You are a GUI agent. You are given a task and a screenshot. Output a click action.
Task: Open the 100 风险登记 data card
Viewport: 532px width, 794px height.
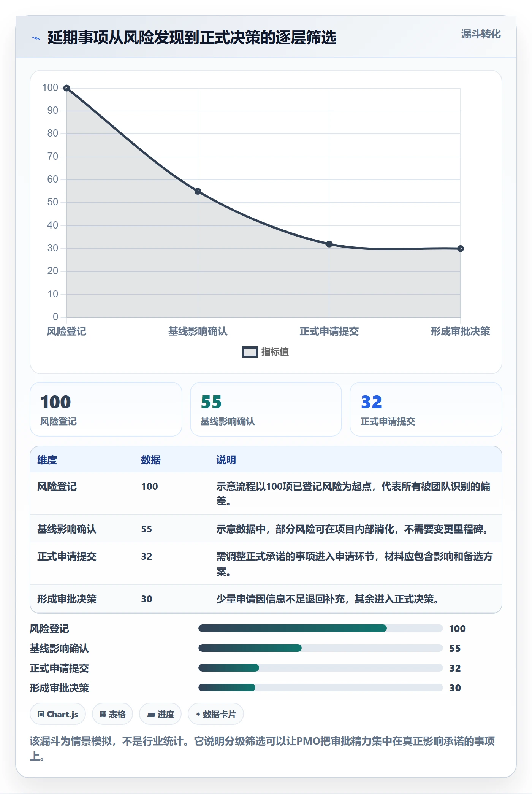[106, 409]
